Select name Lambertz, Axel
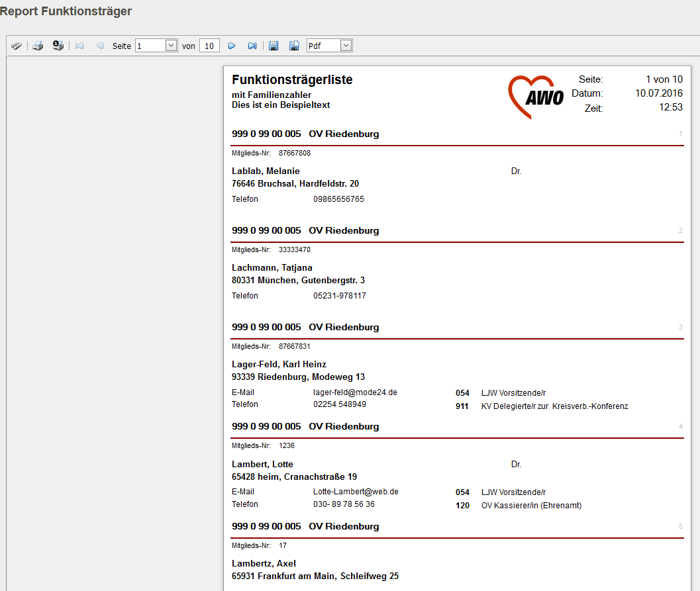This screenshot has height=591, width=700. point(264,563)
